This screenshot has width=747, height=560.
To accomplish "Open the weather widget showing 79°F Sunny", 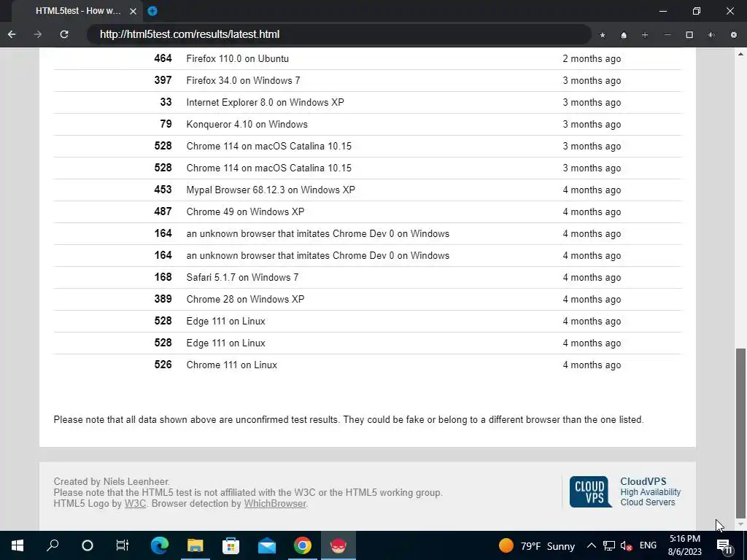I will tap(537, 545).
